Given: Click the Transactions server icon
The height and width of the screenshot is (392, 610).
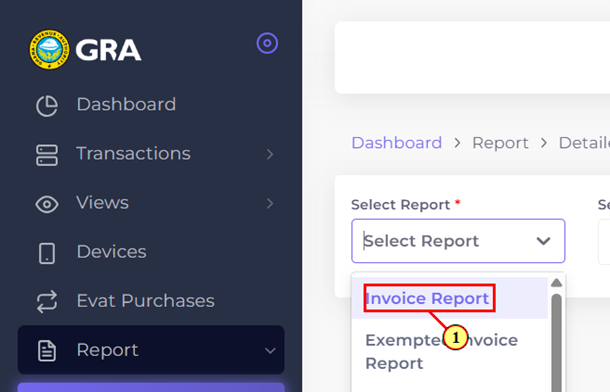Looking at the screenshot, I should coord(47,155).
